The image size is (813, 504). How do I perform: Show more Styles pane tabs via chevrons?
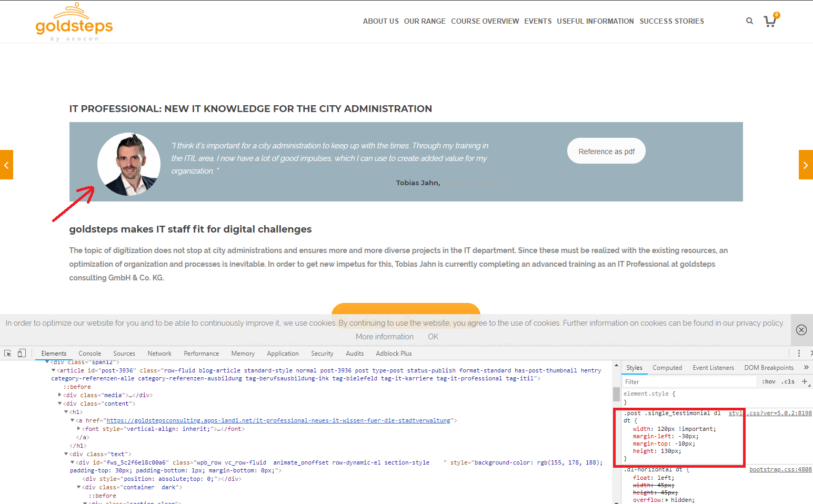point(806,367)
